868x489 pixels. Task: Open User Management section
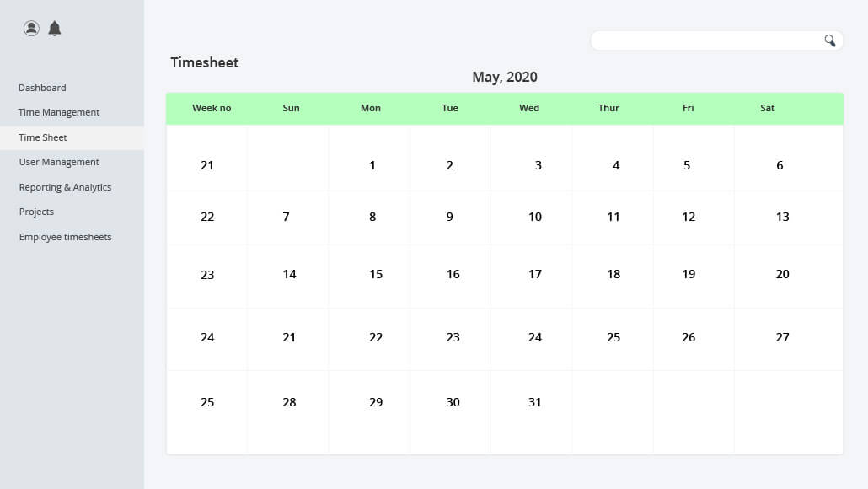point(59,162)
